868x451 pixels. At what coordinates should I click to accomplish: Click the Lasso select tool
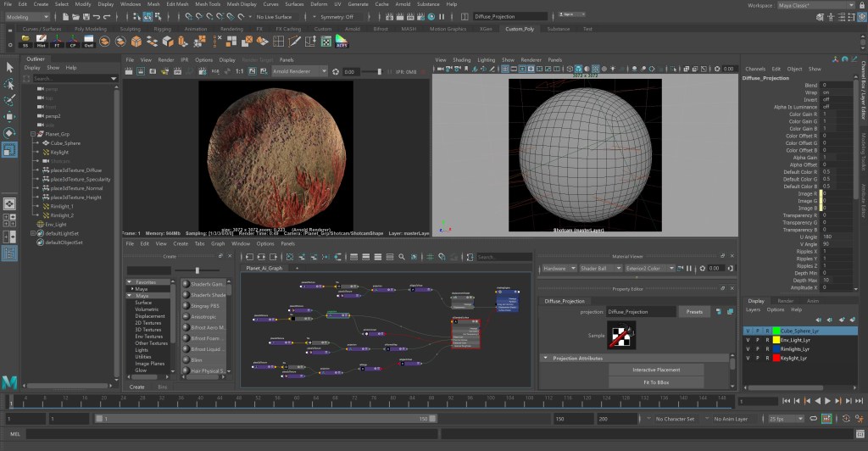10,84
